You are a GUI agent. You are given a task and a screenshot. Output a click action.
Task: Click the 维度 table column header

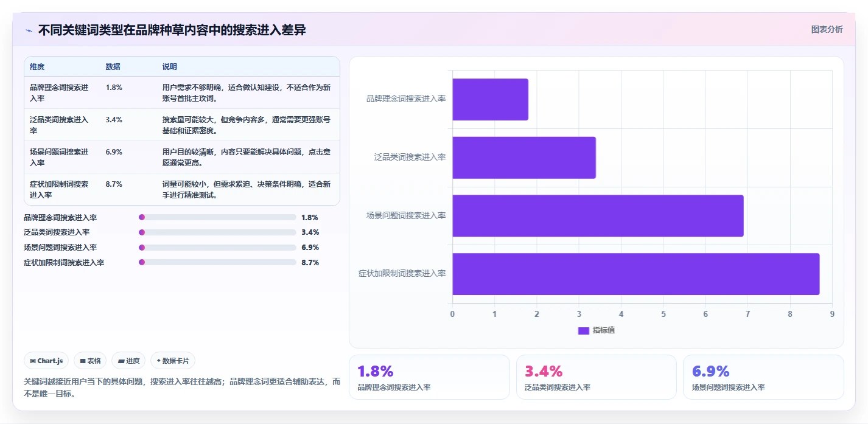[x=37, y=67]
